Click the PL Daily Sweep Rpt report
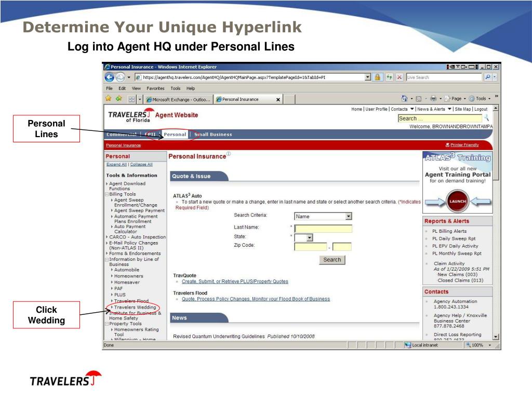 point(454,238)
